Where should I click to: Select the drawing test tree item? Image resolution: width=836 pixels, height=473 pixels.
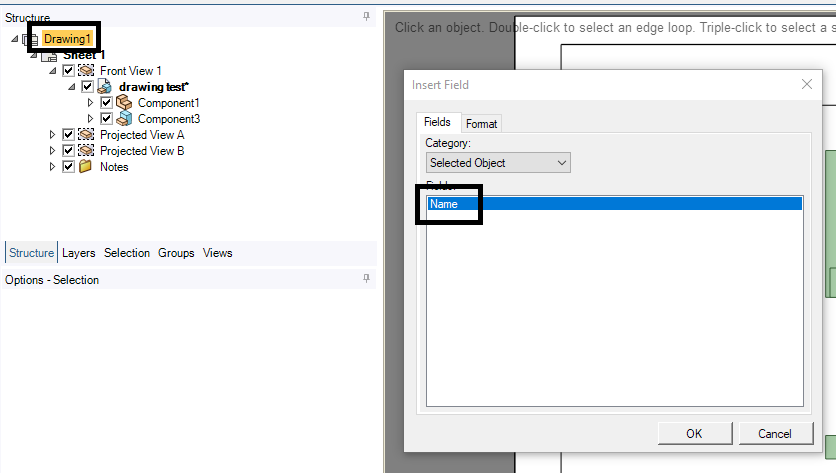point(154,87)
